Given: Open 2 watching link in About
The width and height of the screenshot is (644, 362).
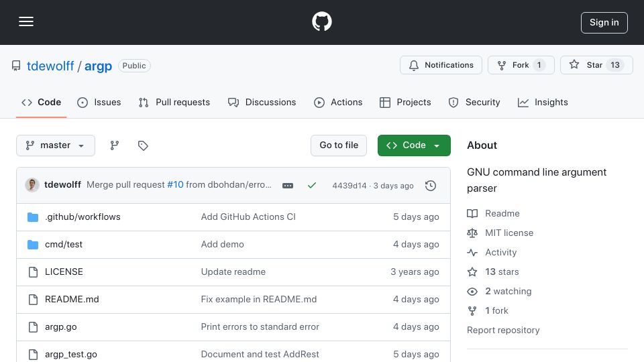Looking at the screenshot, I should point(499,292).
